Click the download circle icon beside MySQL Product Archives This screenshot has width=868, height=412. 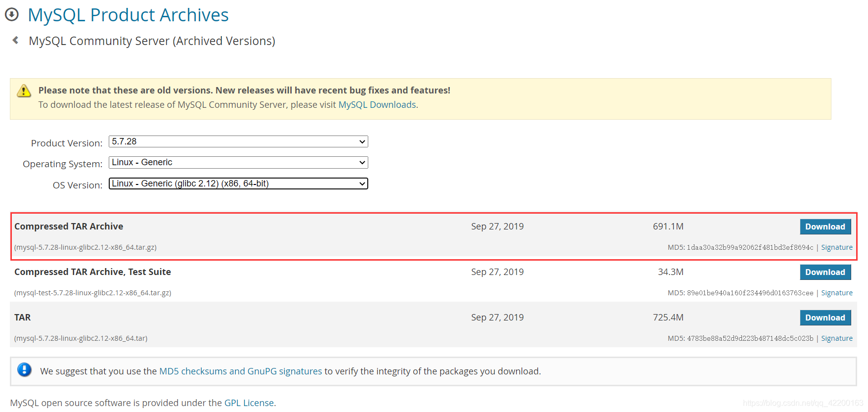pyautogui.click(x=12, y=15)
